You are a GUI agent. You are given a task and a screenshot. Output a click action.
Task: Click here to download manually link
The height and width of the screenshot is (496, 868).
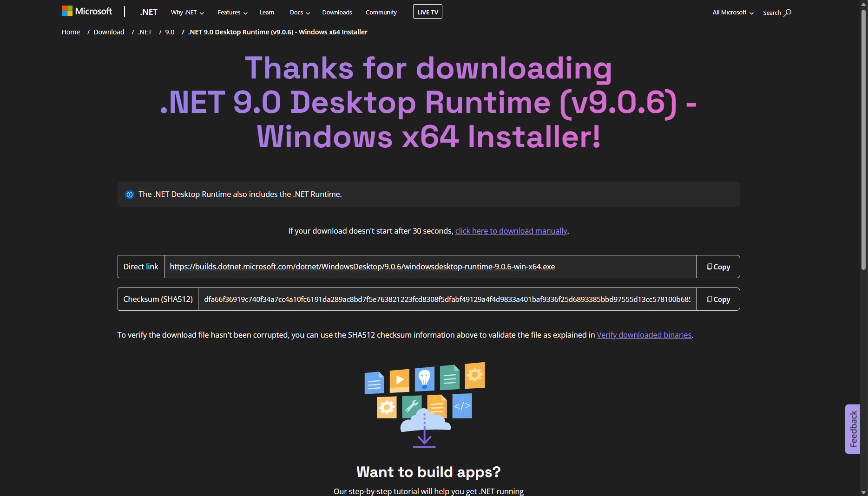(x=511, y=231)
